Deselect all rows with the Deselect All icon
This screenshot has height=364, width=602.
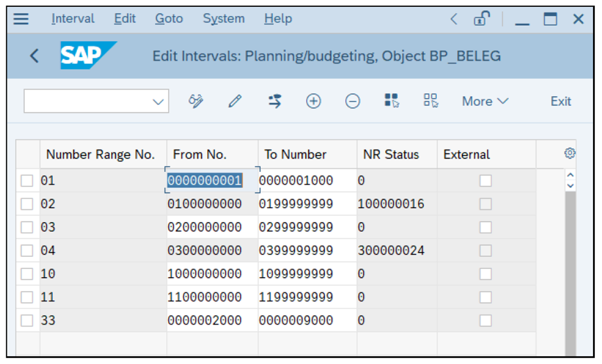point(430,101)
